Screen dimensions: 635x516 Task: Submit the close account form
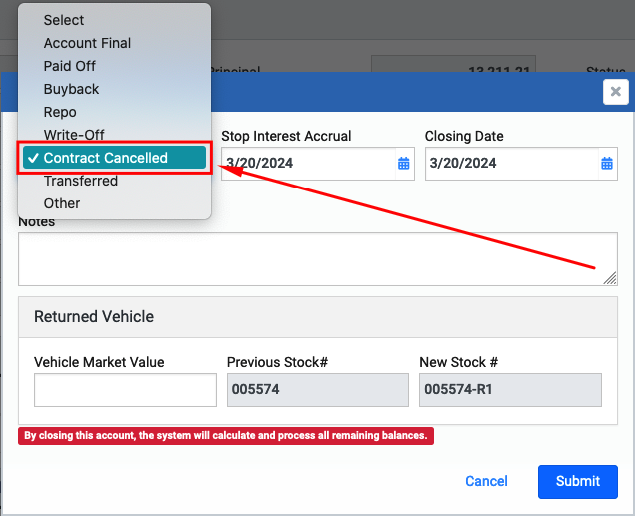578,482
